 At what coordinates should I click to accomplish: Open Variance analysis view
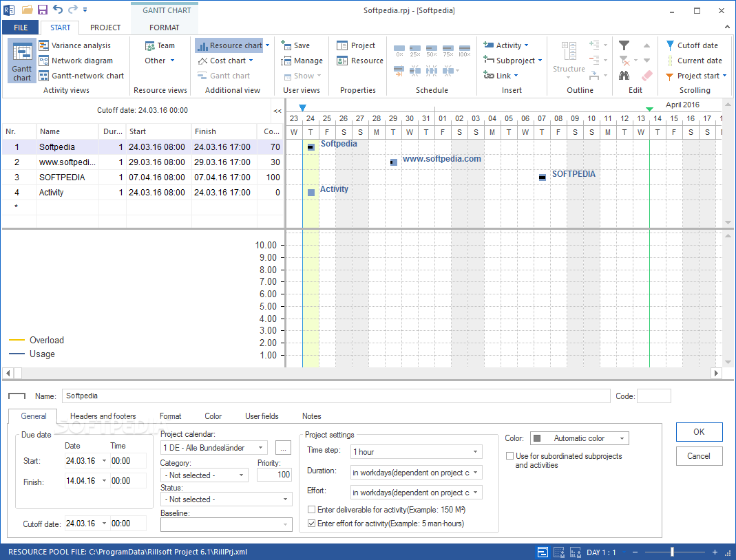[x=75, y=45]
